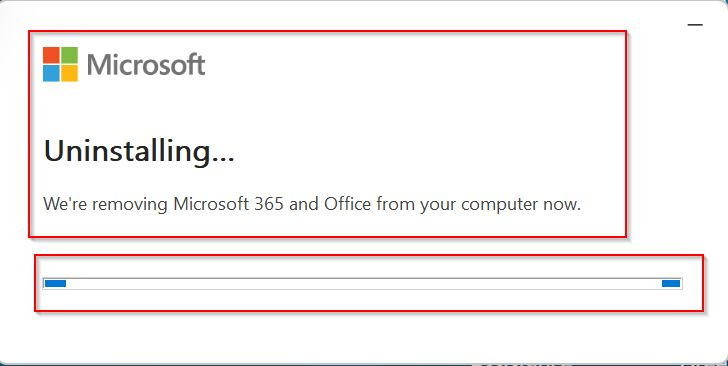728x366 pixels.
Task: Click the Microsoft four-square logo
Action: pyautogui.click(x=60, y=64)
